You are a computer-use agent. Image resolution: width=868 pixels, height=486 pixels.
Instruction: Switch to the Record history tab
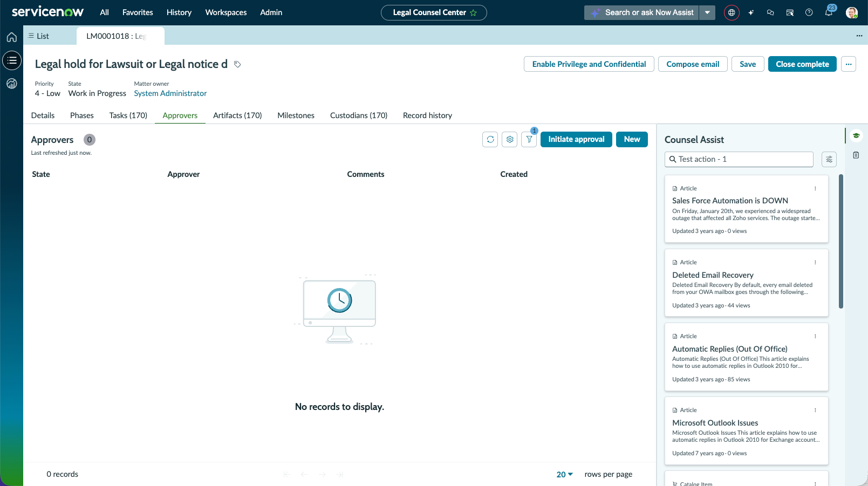point(428,115)
